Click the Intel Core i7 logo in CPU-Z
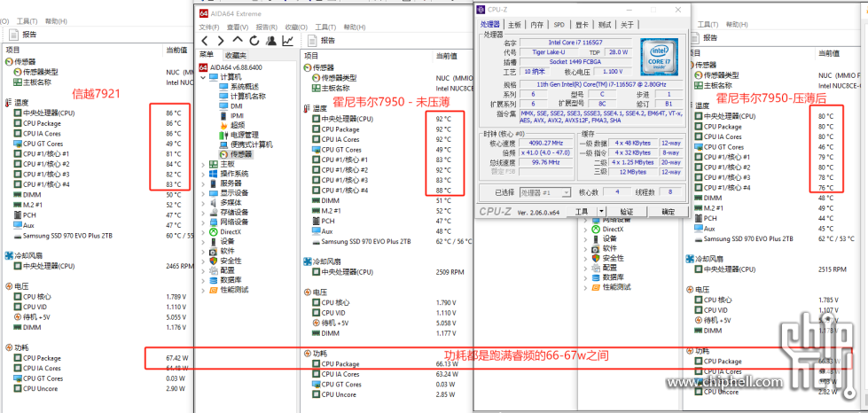 coord(661,57)
